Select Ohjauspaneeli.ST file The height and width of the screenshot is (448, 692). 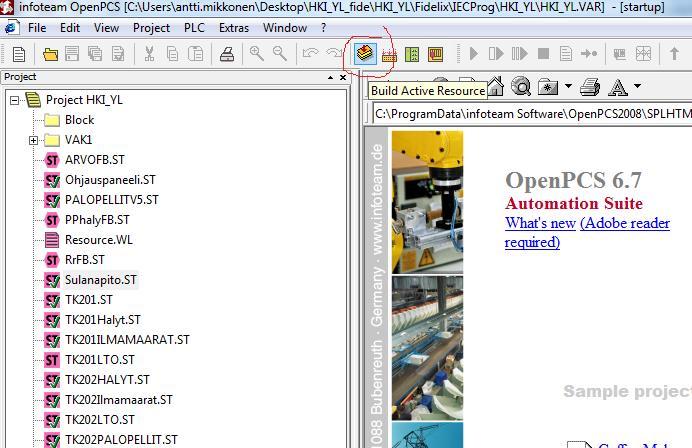[110, 180]
